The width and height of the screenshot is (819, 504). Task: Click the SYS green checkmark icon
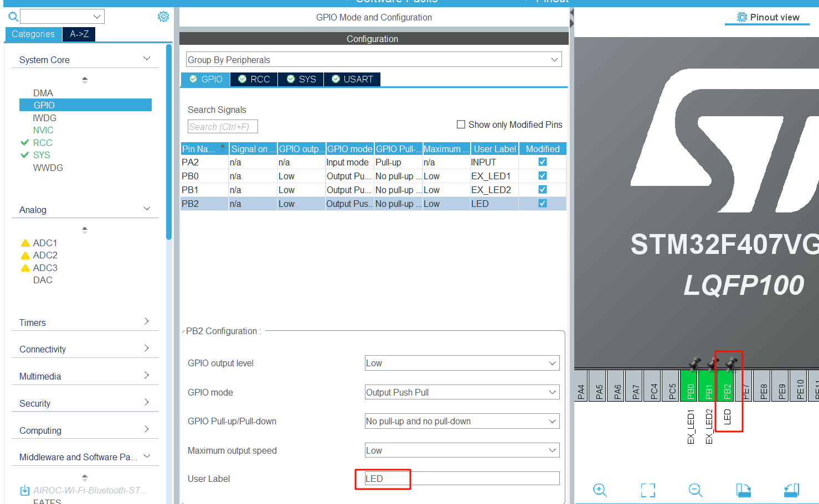point(24,155)
